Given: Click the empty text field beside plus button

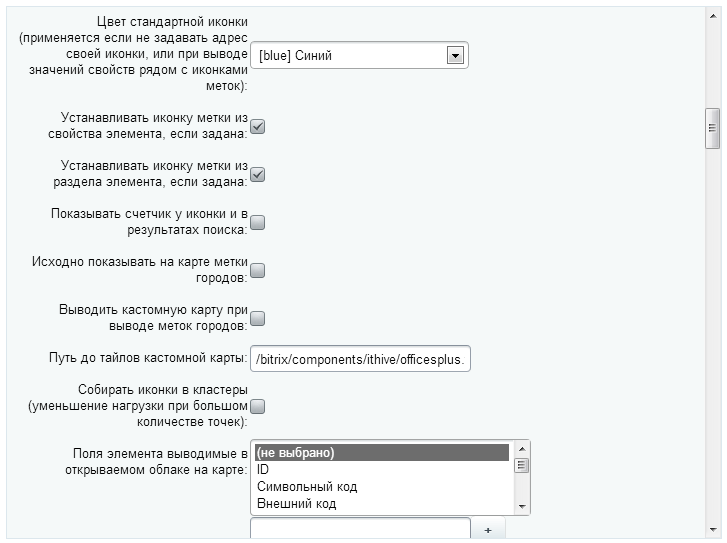Looking at the screenshot, I should point(360,530).
